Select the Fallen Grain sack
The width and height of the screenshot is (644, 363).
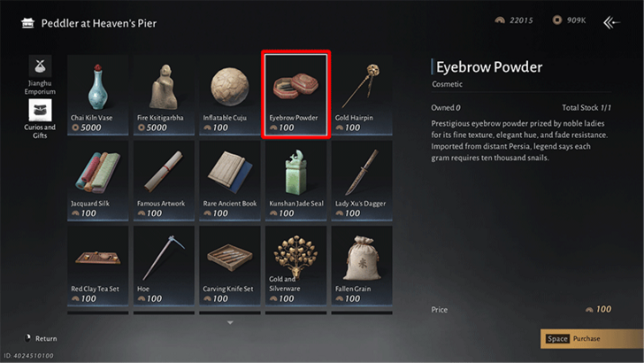pos(362,266)
